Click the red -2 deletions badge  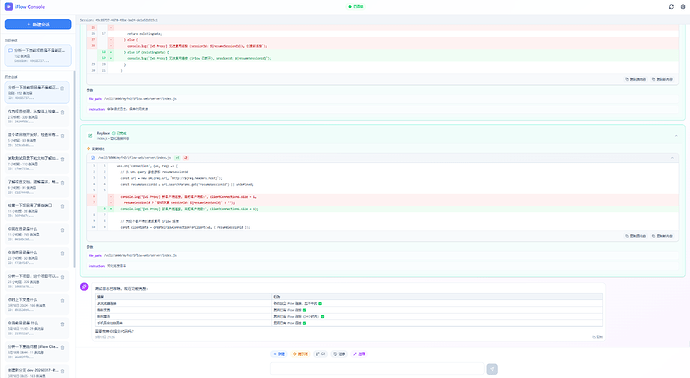186,158
